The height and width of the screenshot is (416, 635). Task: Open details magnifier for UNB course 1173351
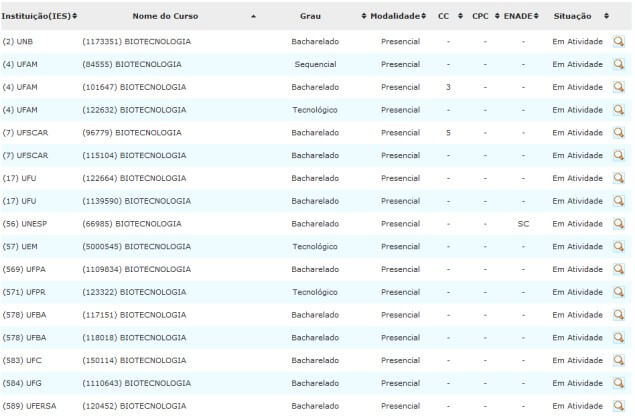point(618,41)
